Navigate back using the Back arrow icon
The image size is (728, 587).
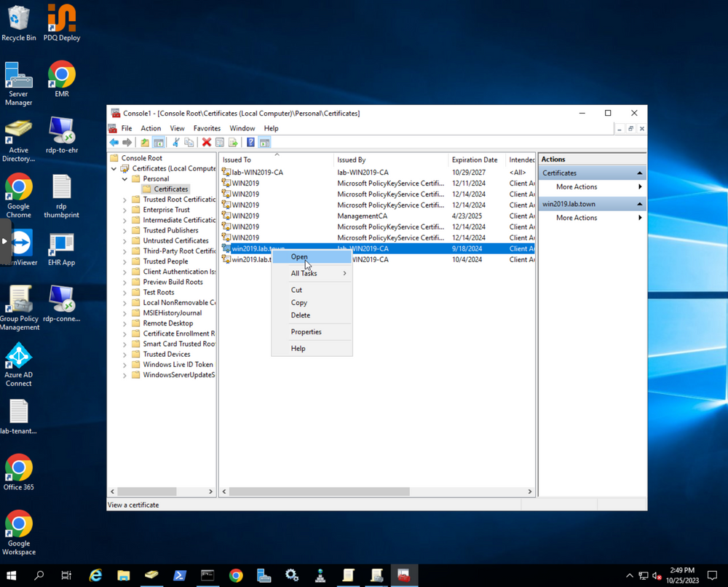click(x=114, y=142)
